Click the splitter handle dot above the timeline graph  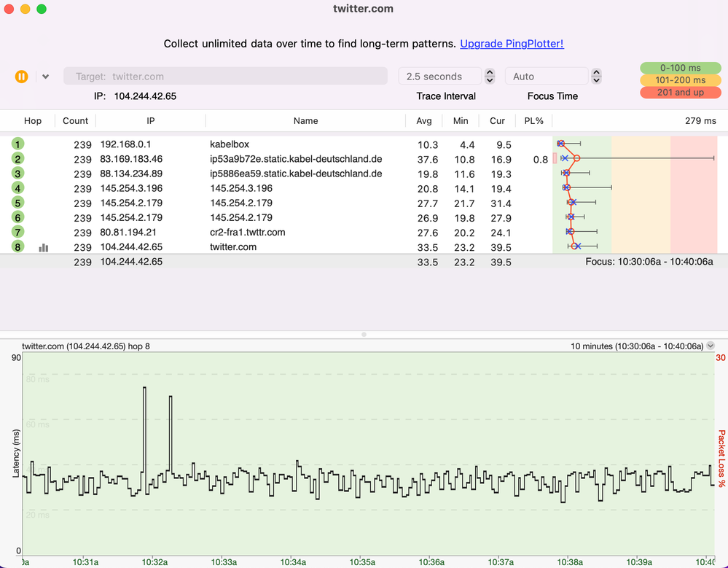click(x=364, y=335)
